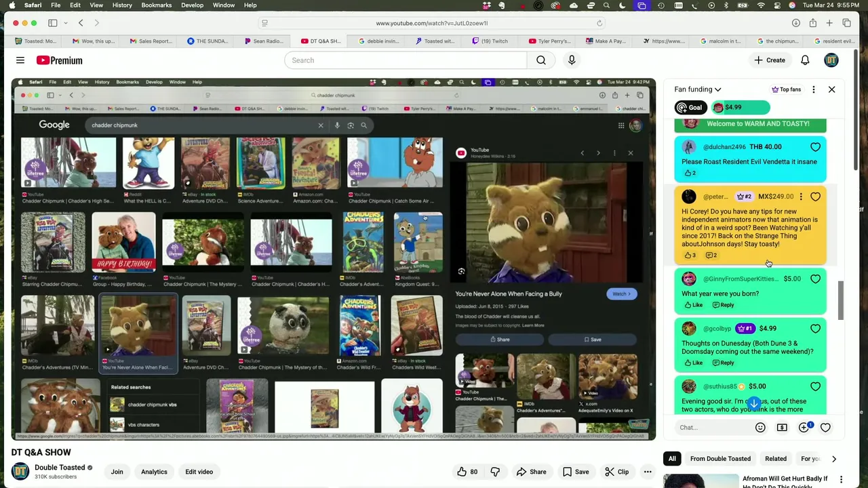Click the YouTube Premium logo
The image size is (868, 488).
pyautogui.click(x=60, y=60)
